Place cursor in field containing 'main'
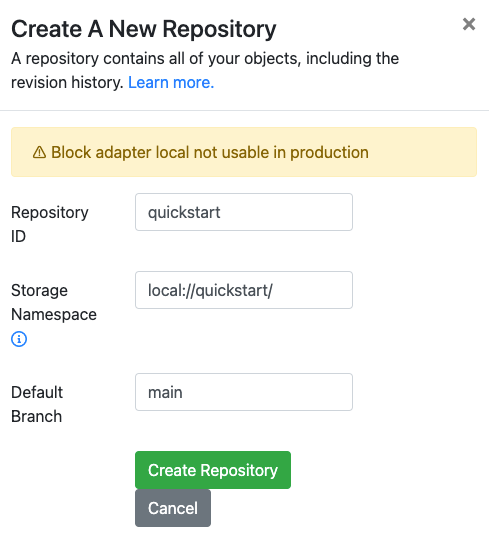 (244, 392)
